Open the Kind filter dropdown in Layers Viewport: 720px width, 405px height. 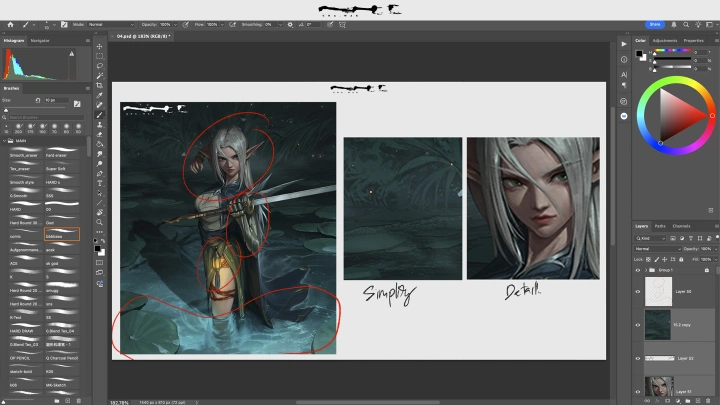(x=650, y=238)
